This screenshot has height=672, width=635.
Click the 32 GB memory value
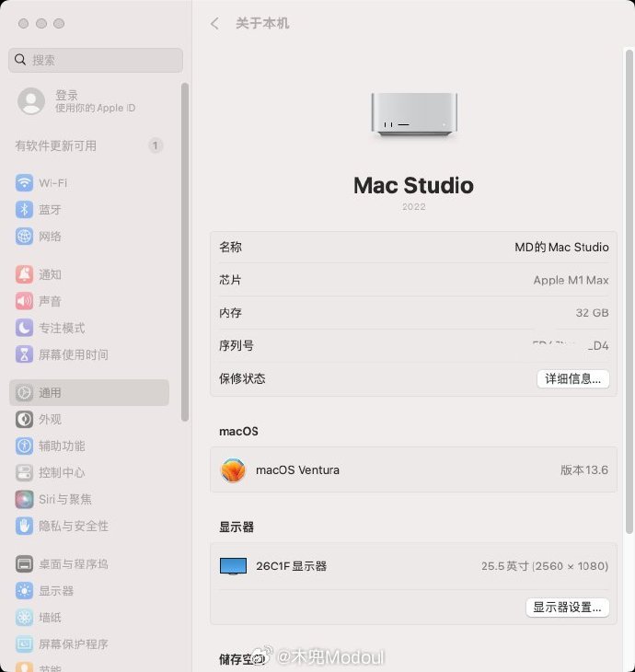coord(592,313)
